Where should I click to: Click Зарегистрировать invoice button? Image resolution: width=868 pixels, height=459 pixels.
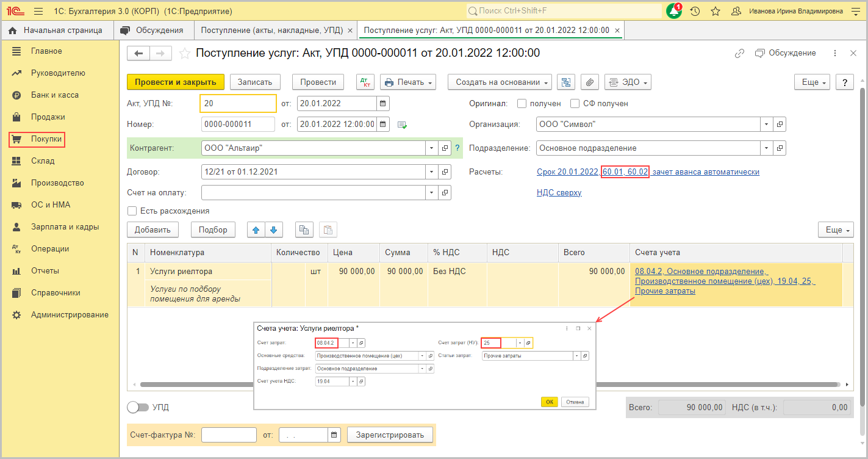(x=390, y=435)
